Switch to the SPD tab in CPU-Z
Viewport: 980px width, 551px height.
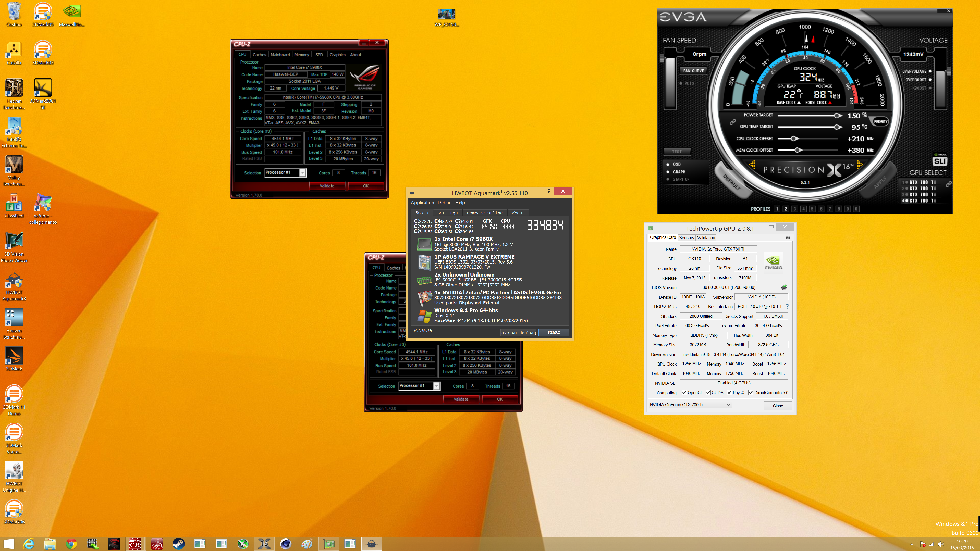[319, 55]
